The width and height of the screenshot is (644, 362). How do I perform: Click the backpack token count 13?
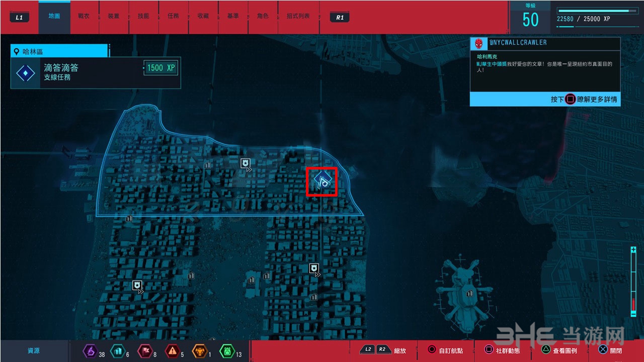tap(238, 354)
